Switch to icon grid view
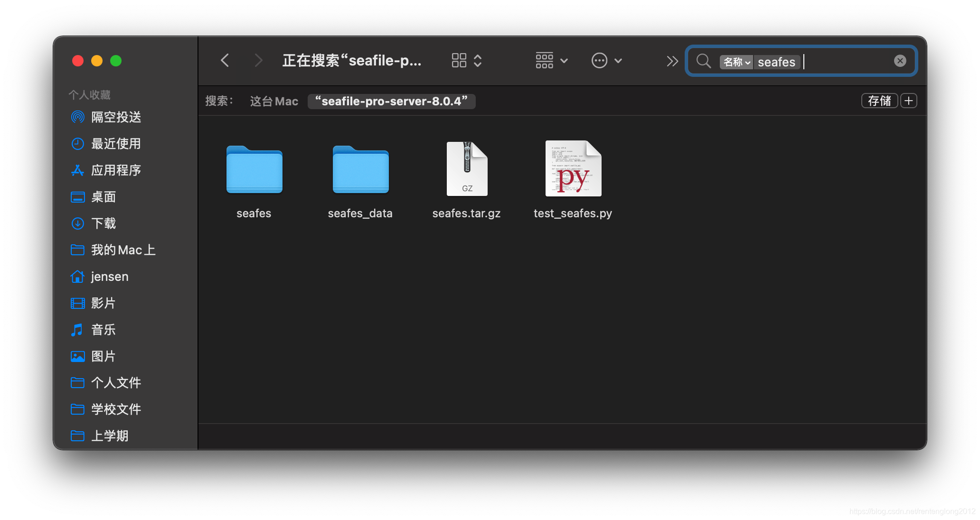The image size is (980, 520). (459, 61)
